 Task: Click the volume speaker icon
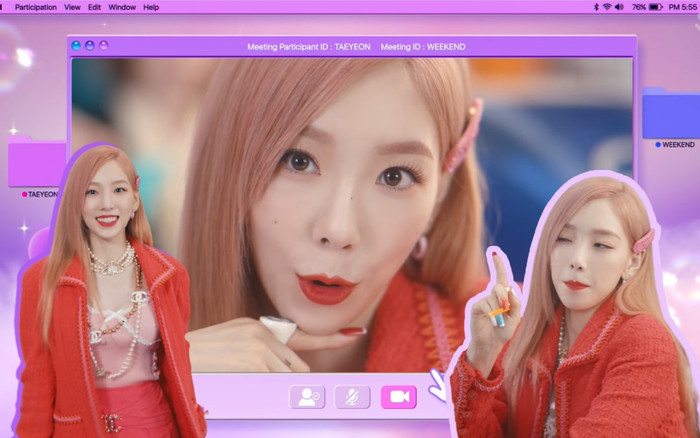620,7
